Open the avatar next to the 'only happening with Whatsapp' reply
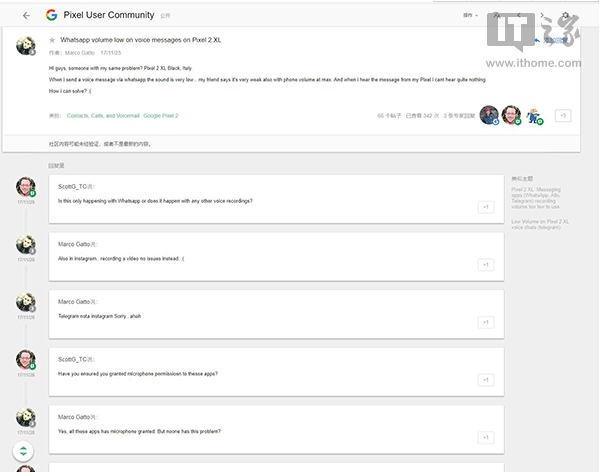Screen dimensions: 600x476 tap(26, 186)
